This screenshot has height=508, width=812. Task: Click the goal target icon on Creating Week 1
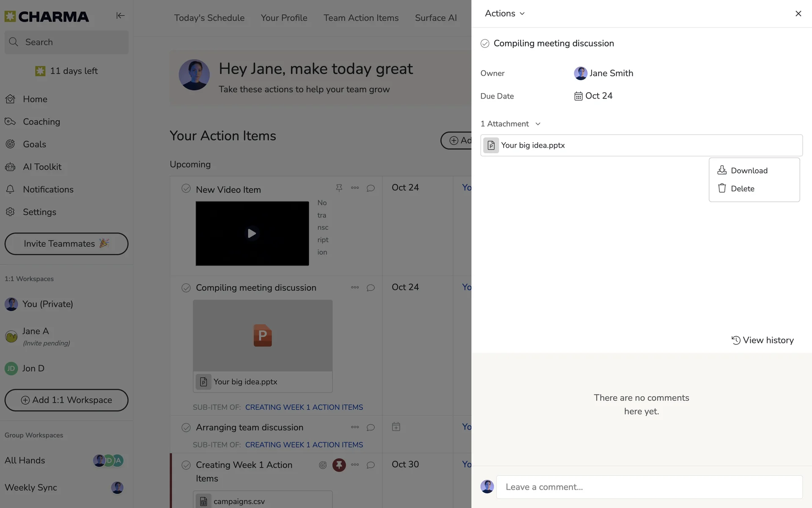point(323,465)
